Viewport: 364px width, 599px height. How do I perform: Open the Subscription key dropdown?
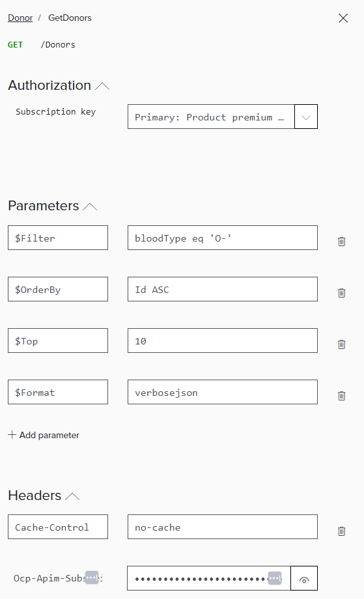pos(306,117)
